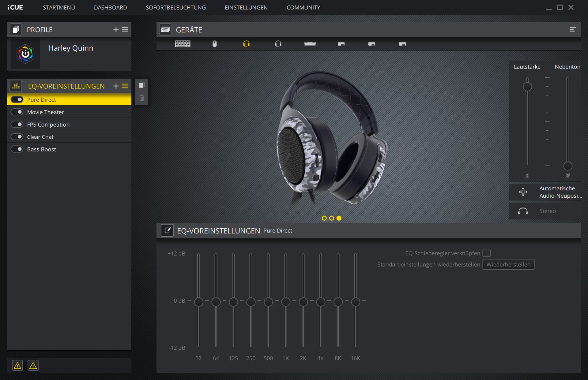Select the RAM memory module device icon
588x380 pixels.
pos(310,44)
